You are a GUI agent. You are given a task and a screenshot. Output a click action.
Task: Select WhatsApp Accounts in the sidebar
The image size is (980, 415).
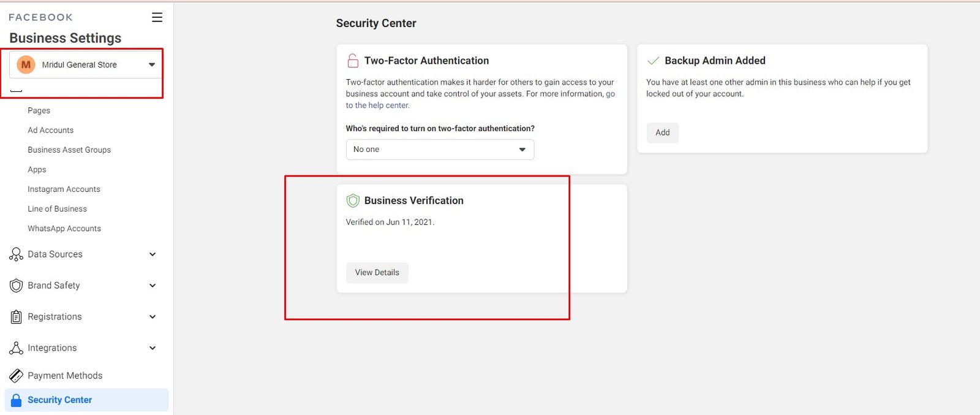(x=64, y=229)
